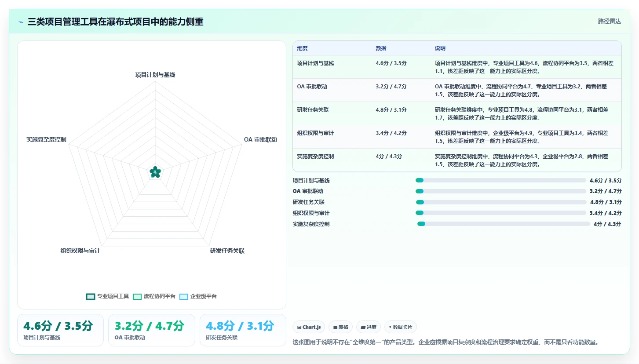Click the 数据 table column header
This screenshot has width=639, height=364.
381,48
